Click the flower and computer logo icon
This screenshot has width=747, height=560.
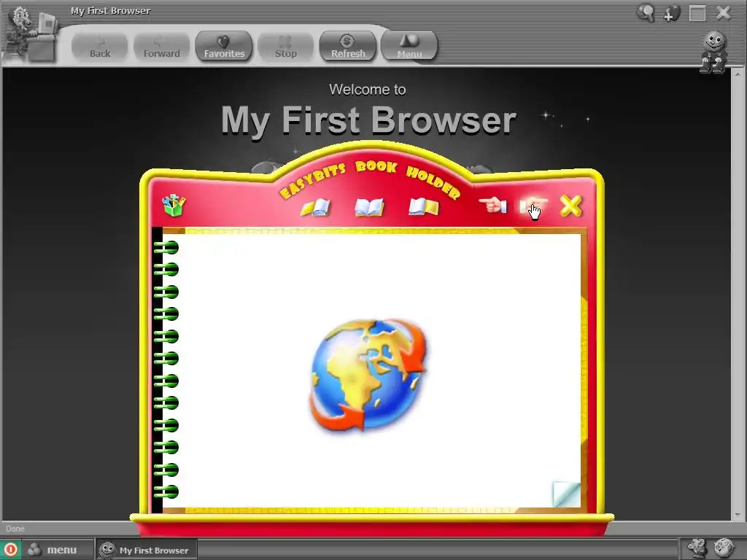coord(31,34)
